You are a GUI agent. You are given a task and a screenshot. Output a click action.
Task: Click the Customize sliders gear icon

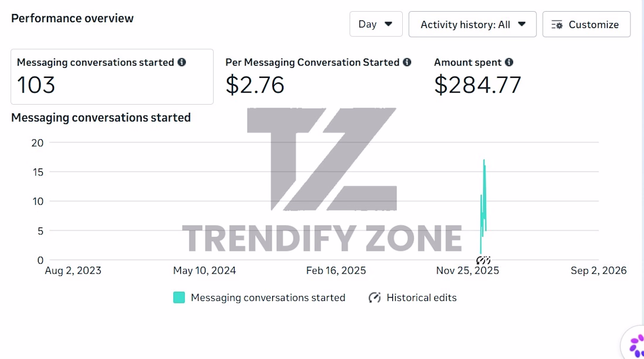(557, 25)
